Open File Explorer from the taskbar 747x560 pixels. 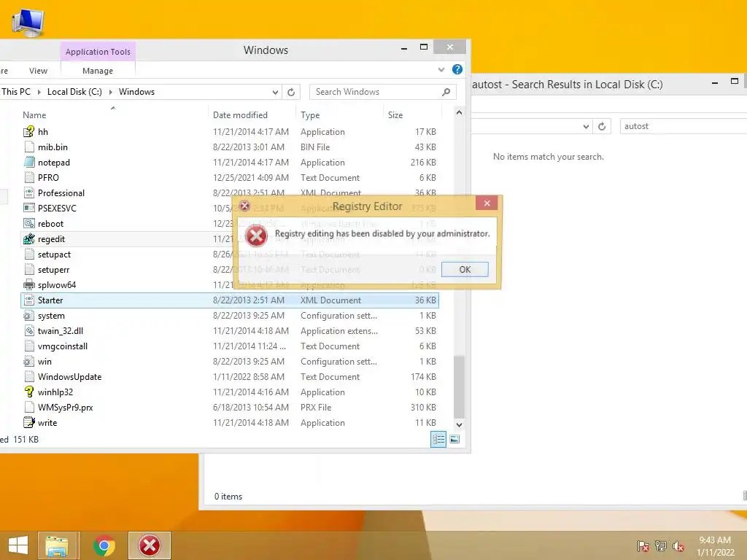coord(57,545)
